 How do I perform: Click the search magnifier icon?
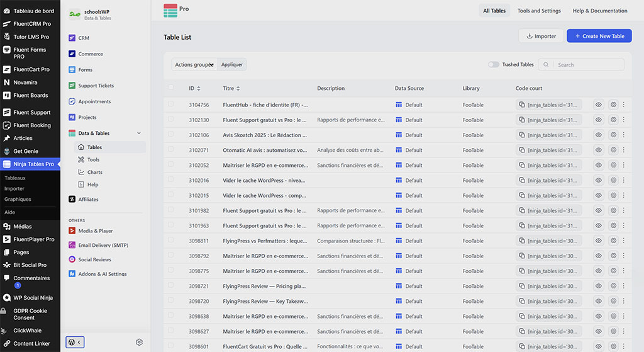(546, 65)
